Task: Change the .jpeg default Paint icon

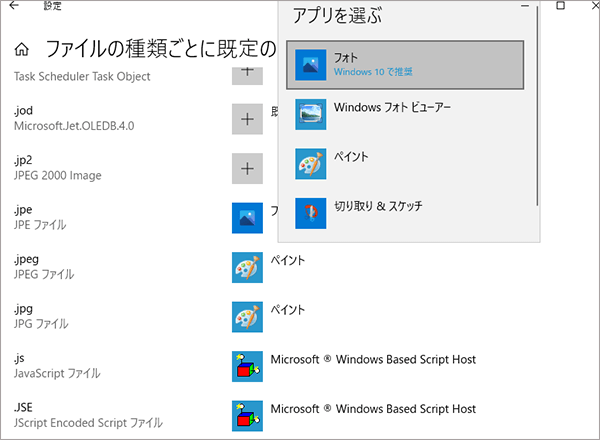Action: click(247, 267)
